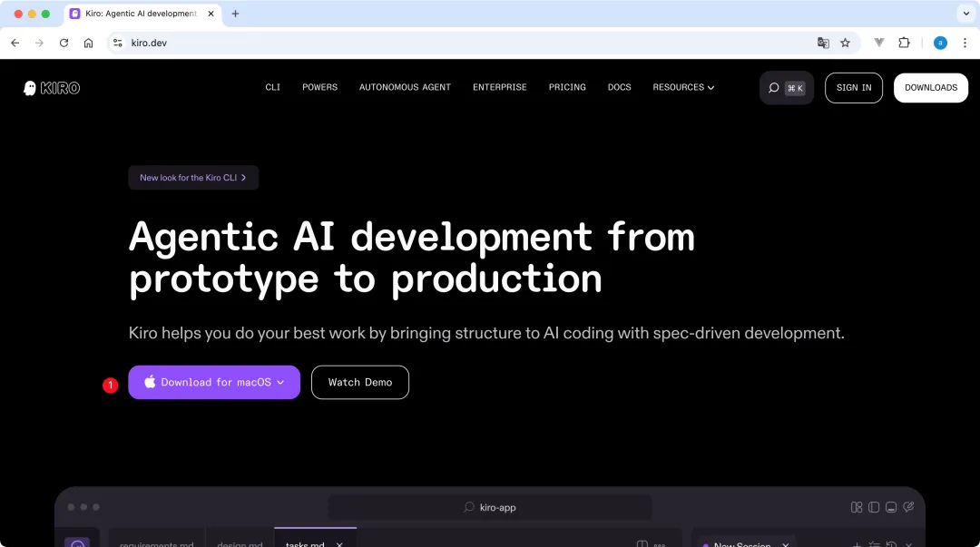Go to the Autonomous Agent page
This screenshot has width=980, height=547.
(x=405, y=87)
